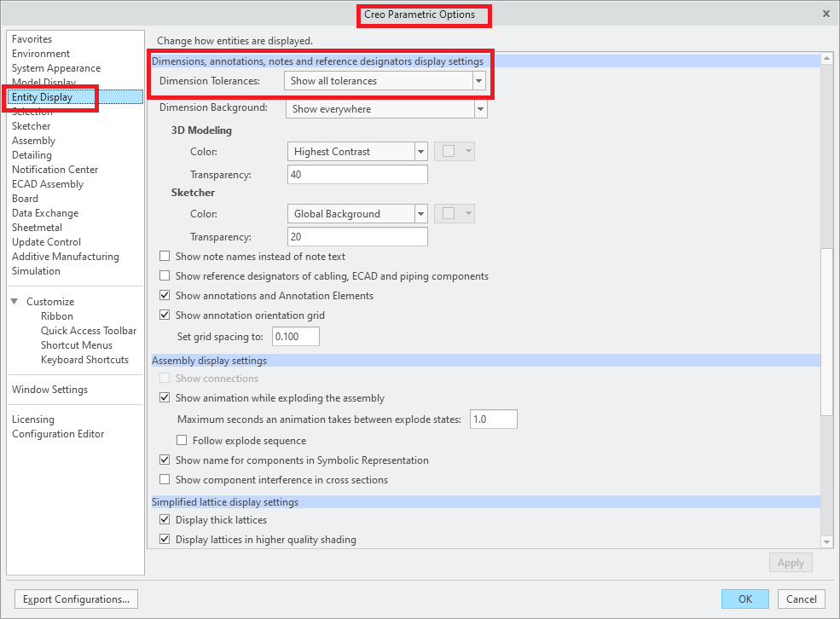This screenshot has height=619, width=840.
Task: Open the Assembly options page
Action: point(34,141)
